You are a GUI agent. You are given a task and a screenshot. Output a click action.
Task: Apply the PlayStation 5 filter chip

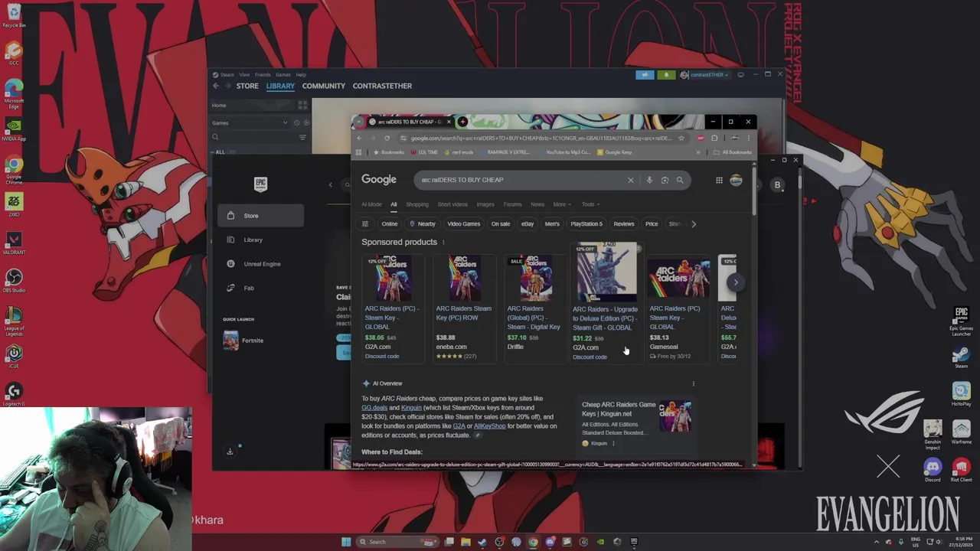pos(586,224)
